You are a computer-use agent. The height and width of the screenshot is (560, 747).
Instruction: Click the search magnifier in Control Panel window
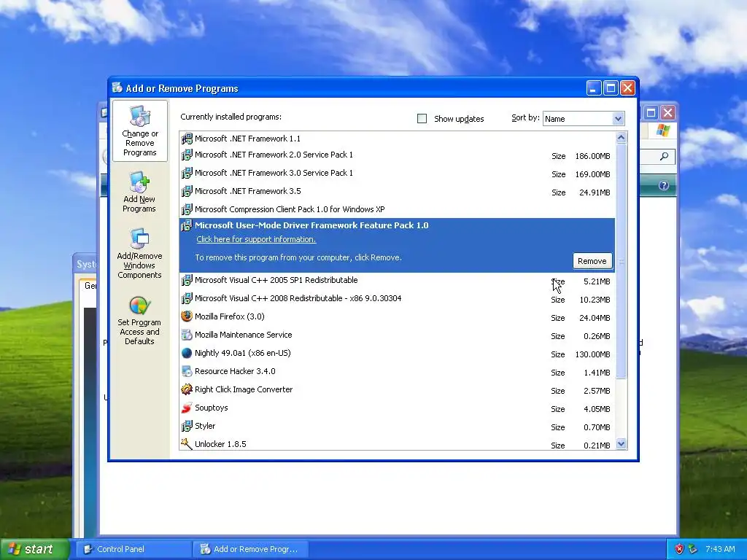pos(664,156)
